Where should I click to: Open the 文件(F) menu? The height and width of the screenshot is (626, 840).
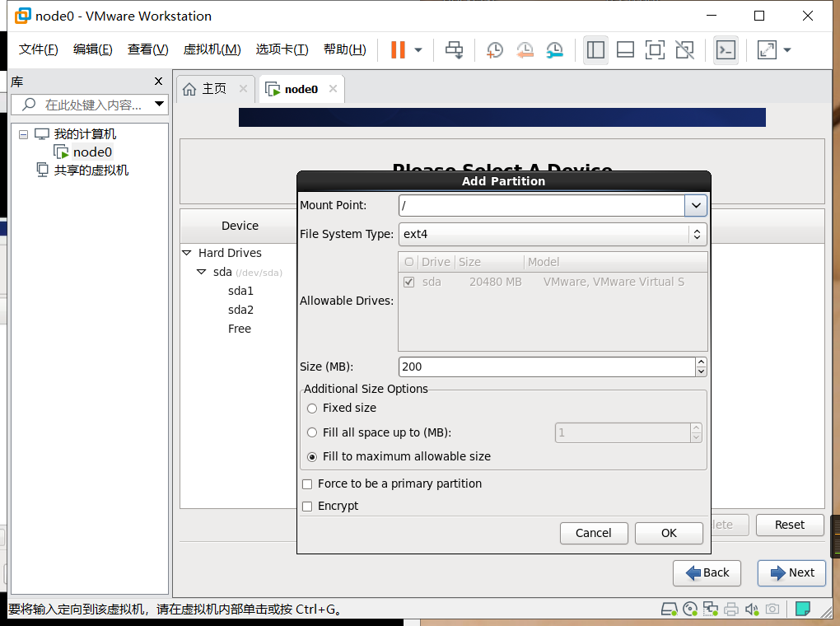pos(38,49)
